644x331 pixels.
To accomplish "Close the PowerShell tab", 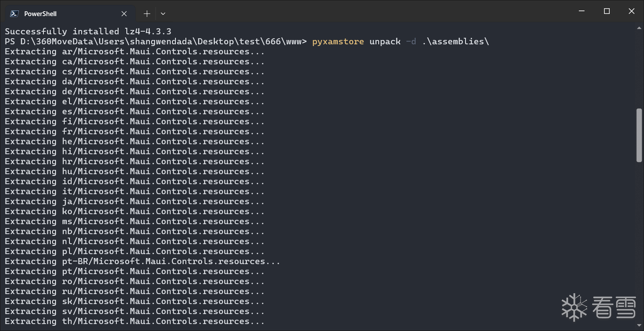I will (x=124, y=14).
